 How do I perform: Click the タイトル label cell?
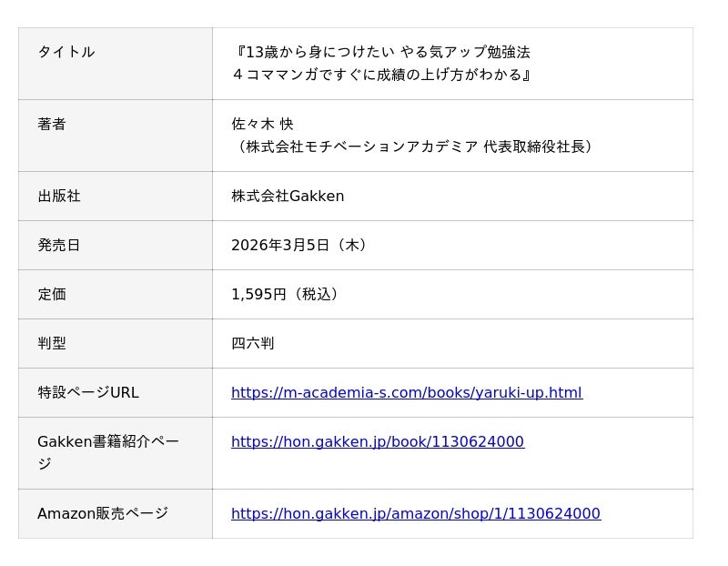tap(66, 53)
